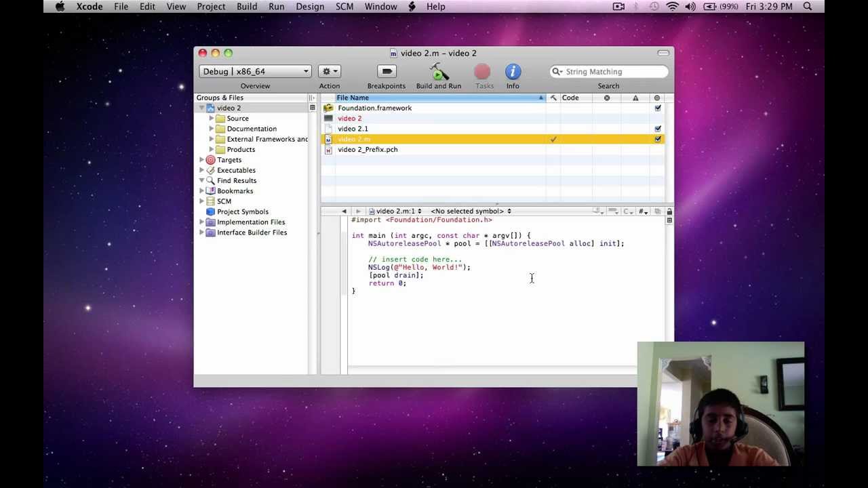The image size is (868, 488).
Task: Toggle the editor lock icon
Action: (669, 211)
